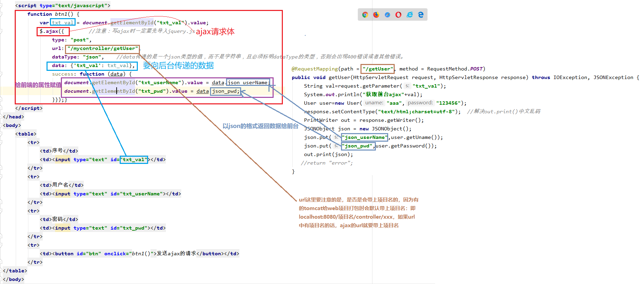
Task: Click the closing '}});}' line
Action: coord(60,100)
